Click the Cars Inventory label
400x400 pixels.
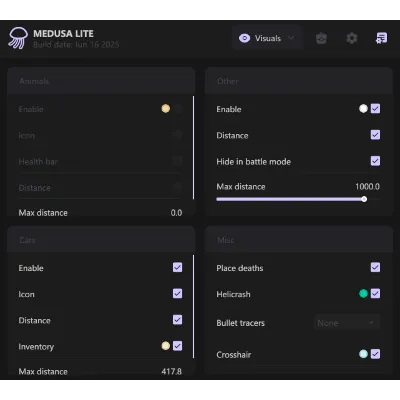click(x=36, y=347)
